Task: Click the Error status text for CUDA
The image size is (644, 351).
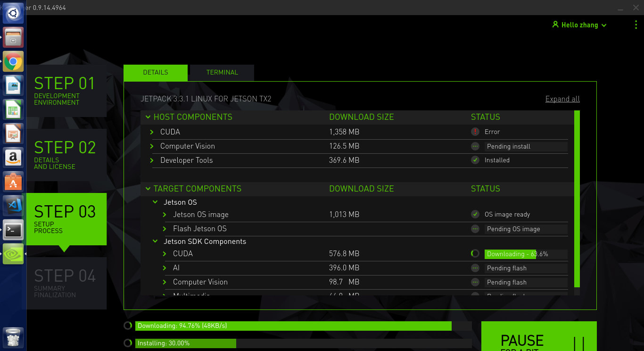Action: tap(492, 132)
